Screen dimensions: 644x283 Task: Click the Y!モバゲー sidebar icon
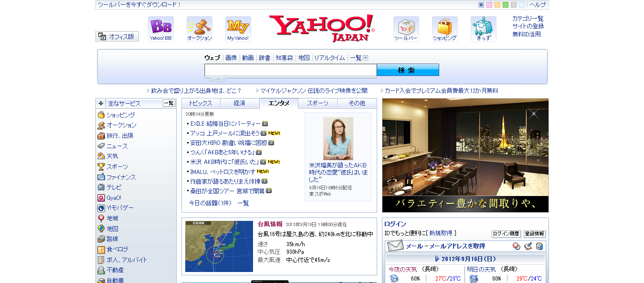click(101, 208)
